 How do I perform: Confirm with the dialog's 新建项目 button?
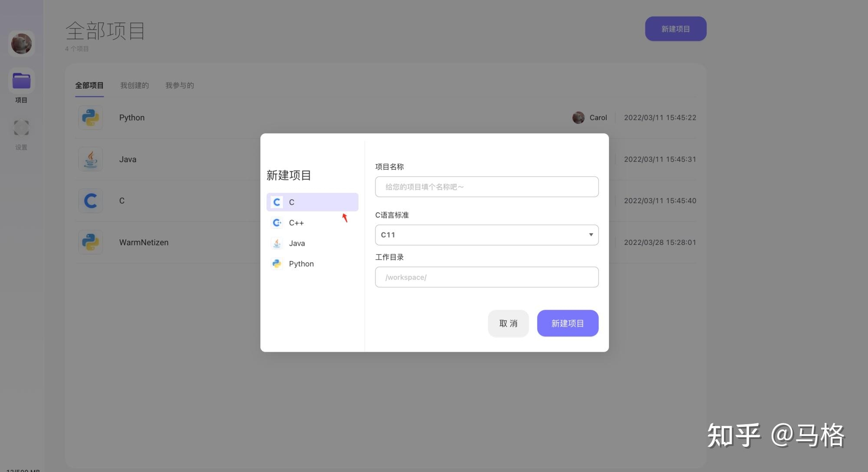coord(568,323)
